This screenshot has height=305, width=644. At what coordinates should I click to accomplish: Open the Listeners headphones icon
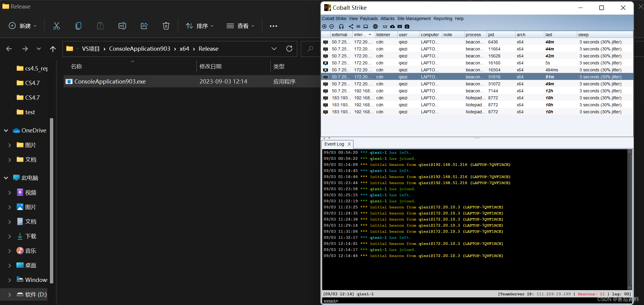click(341, 26)
